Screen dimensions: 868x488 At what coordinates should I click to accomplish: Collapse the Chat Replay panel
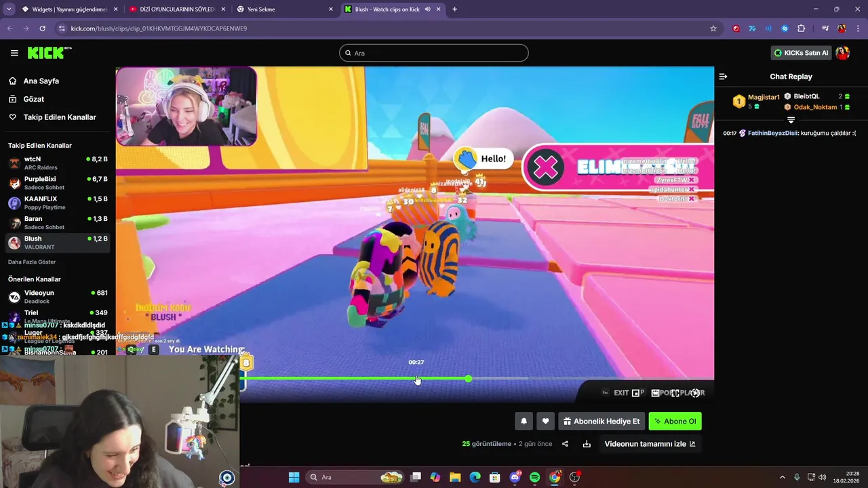coord(723,77)
